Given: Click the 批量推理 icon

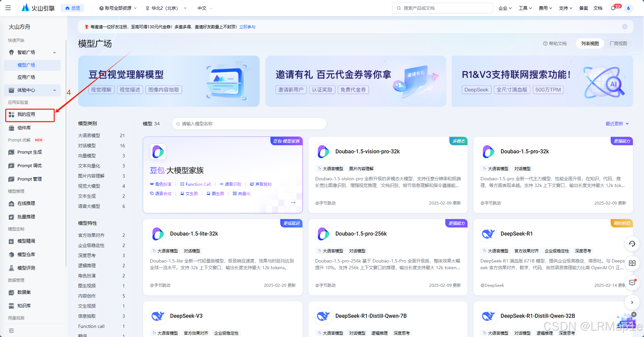Looking at the screenshot, I should (x=11, y=217).
